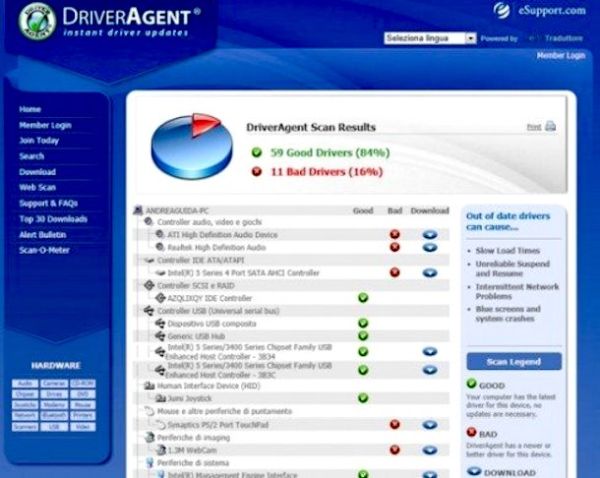Click download icon for Synaptics PS/2 TouchPad
600x478 pixels.
click(x=429, y=424)
